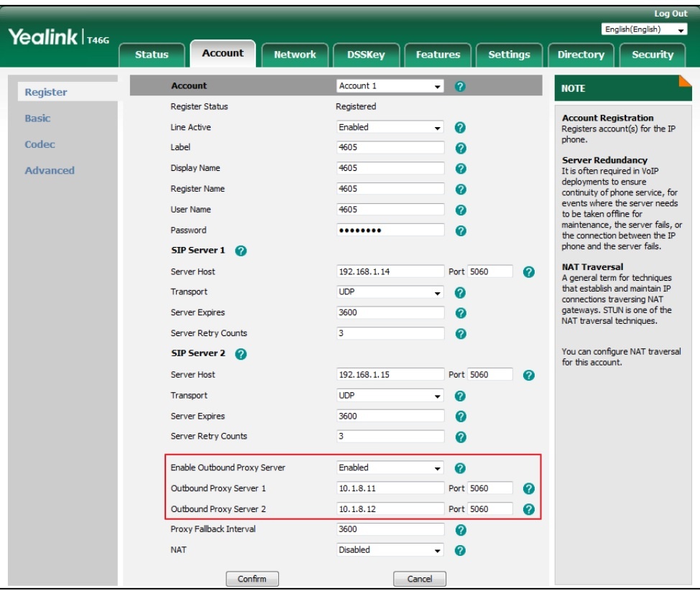Click the Cancel button
700x591 pixels.
pos(420,579)
